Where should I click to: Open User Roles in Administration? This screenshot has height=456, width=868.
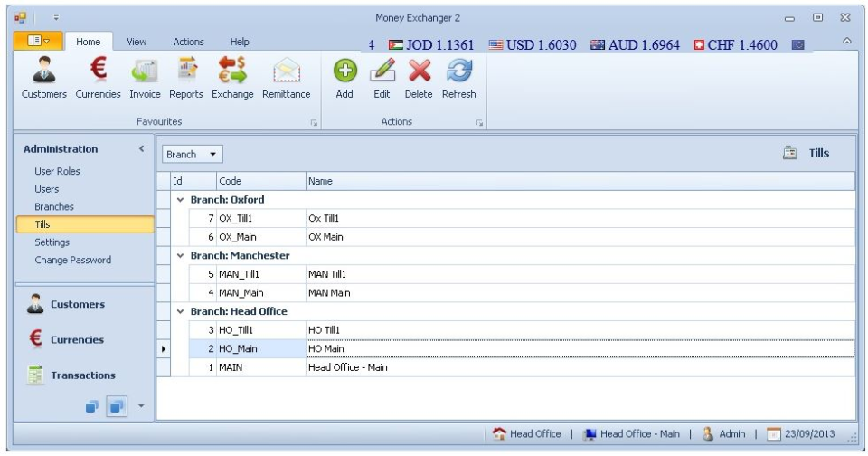(57, 171)
